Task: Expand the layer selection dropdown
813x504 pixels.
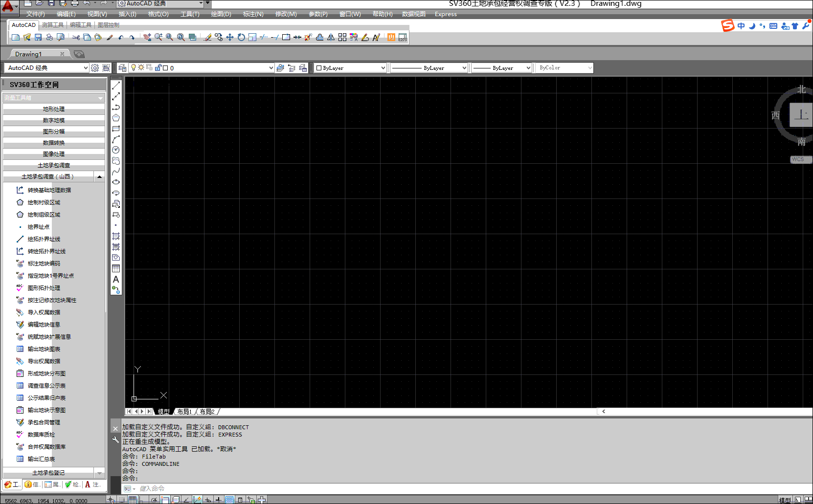Action: 271,68
